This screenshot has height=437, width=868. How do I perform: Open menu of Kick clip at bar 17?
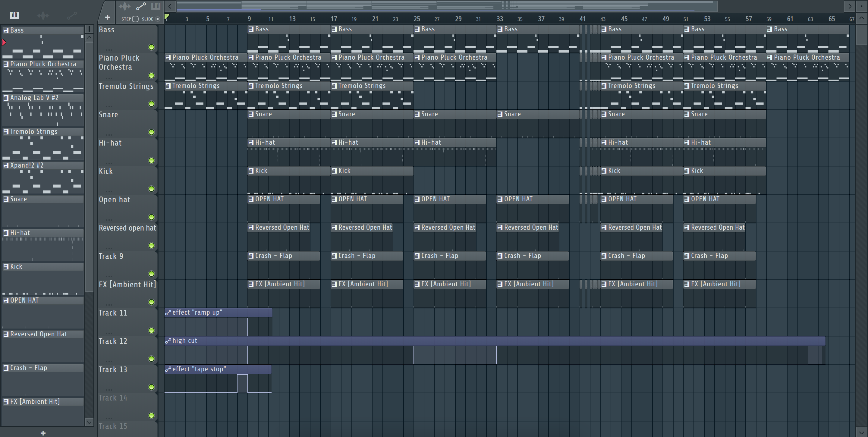[334, 171]
